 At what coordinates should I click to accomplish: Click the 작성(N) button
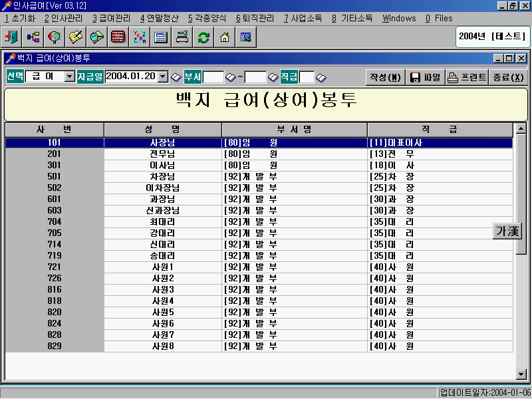[x=386, y=77]
